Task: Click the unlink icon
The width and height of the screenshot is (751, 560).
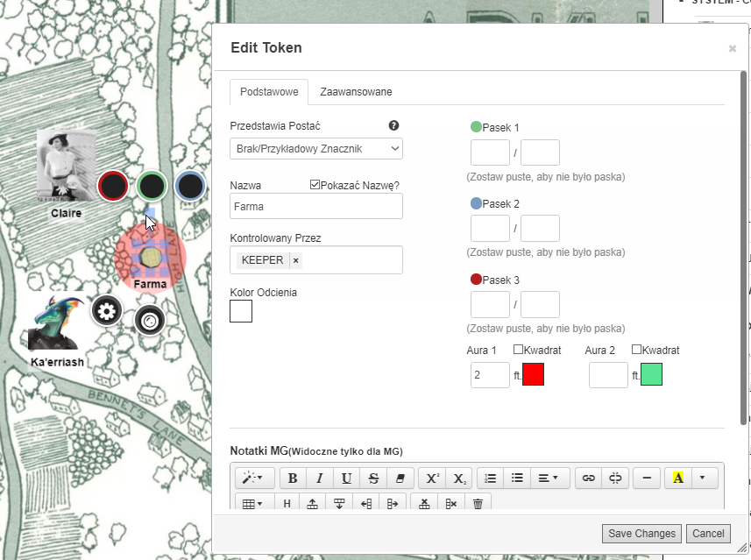Action: point(615,478)
